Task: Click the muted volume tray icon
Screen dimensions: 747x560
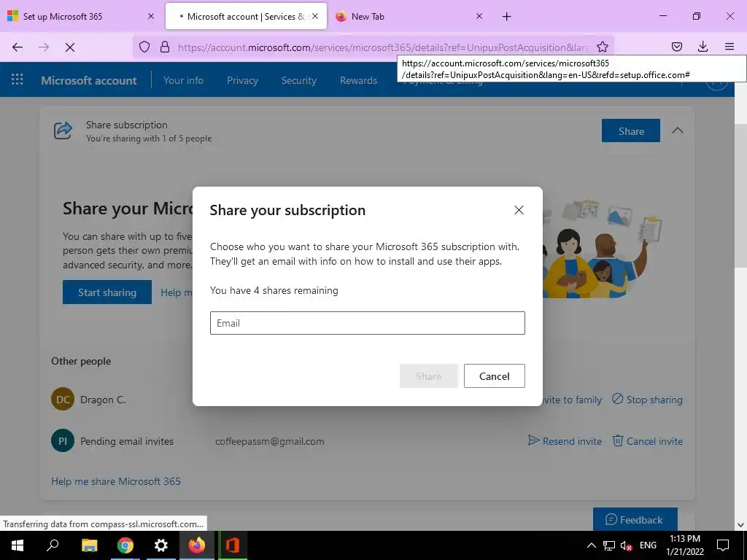Action: (627, 545)
